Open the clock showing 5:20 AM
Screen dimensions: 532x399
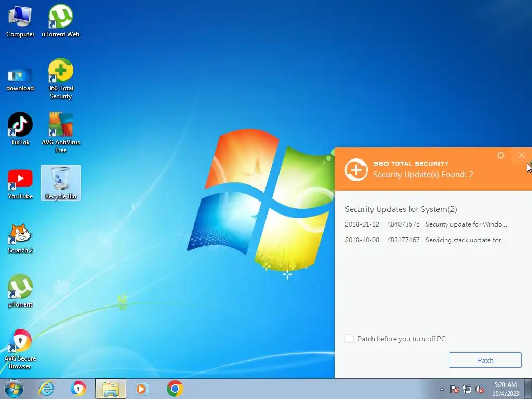[506, 389]
